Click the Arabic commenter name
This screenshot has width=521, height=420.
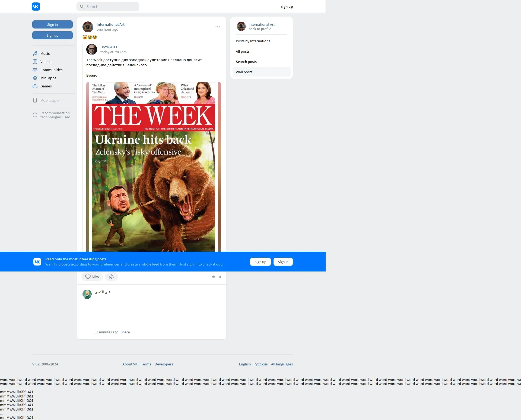click(x=102, y=292)
